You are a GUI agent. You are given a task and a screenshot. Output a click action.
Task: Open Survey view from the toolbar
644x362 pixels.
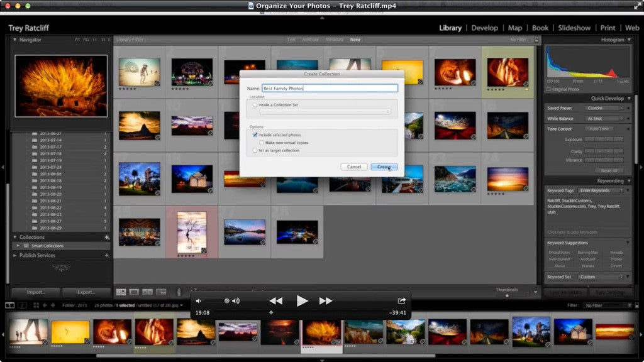point(161,292)
